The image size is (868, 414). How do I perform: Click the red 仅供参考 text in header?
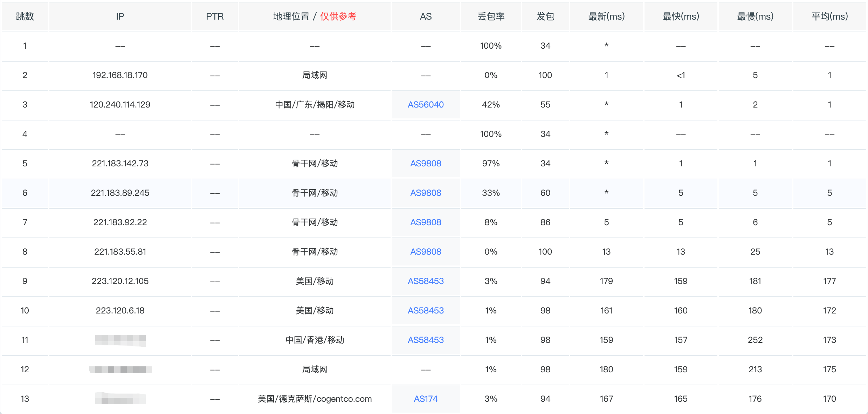(x=338, y=16)
